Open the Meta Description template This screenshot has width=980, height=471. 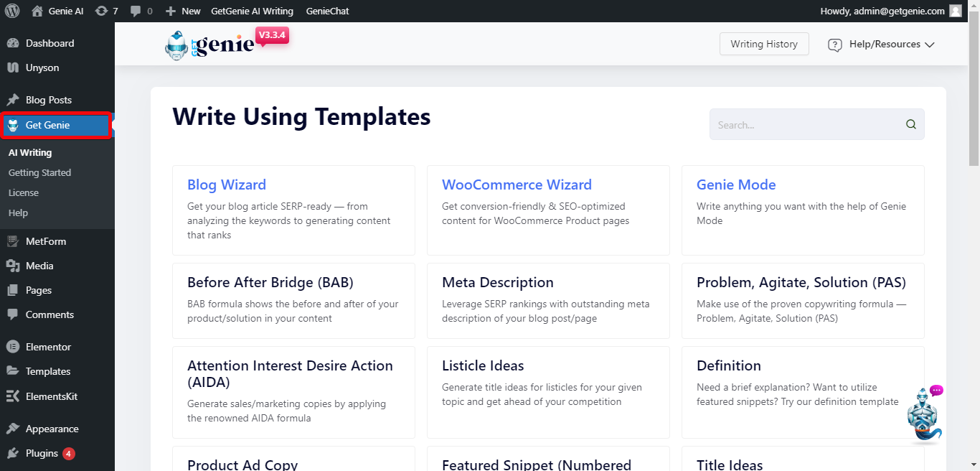[548, 301]
